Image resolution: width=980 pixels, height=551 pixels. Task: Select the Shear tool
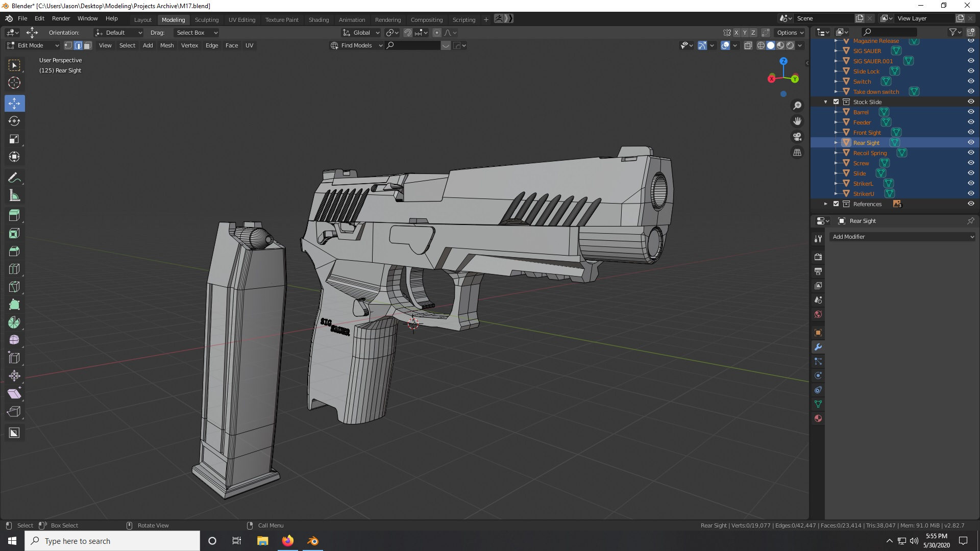click(x=14, y=394)
